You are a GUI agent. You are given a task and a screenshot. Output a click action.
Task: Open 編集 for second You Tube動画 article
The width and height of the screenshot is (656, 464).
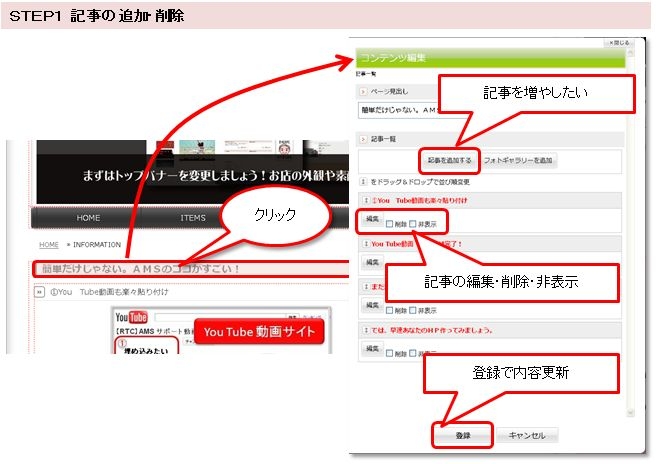pos(372,262)
